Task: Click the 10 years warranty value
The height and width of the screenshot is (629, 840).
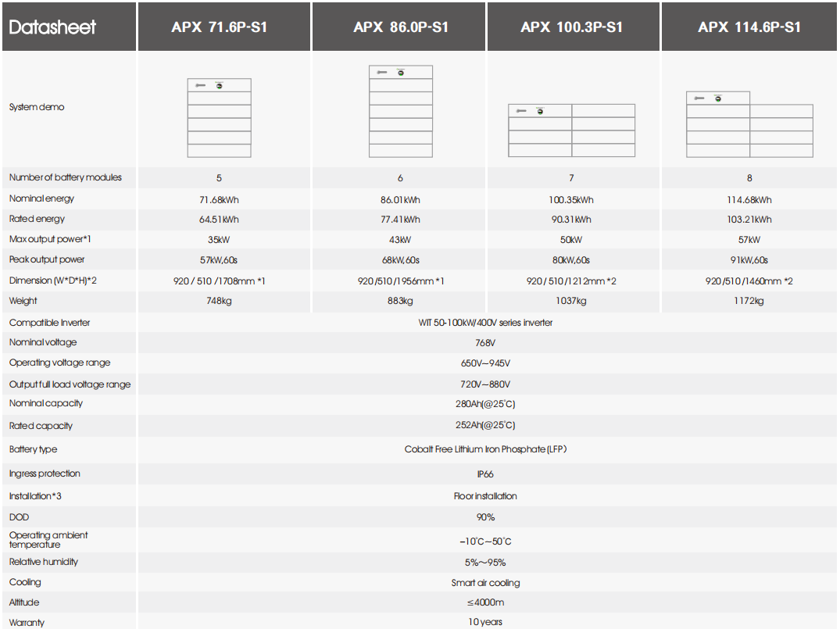Action: (x=485, y=622)
